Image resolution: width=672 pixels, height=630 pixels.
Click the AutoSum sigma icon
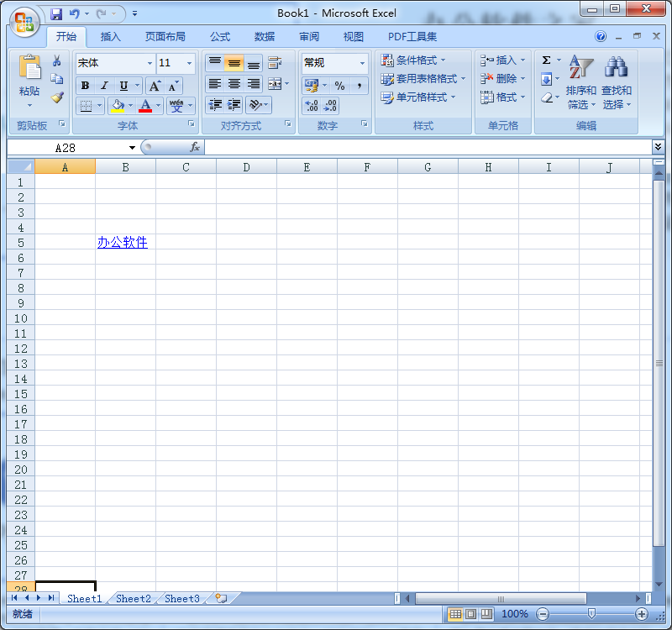coord(547,60)
